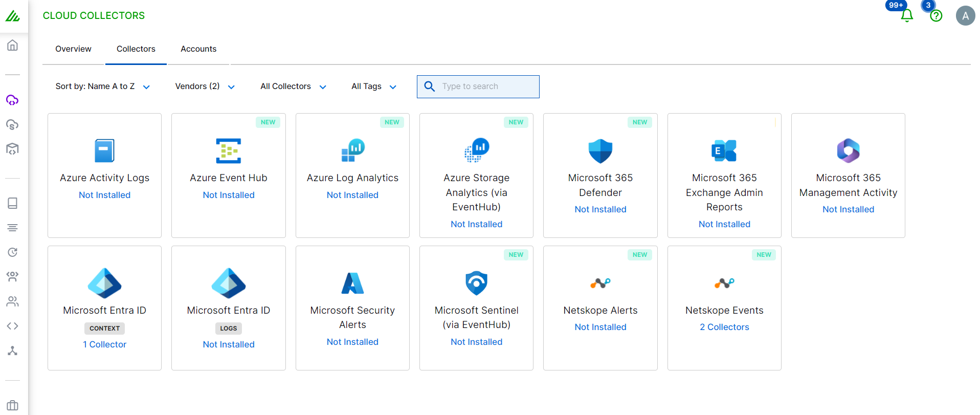This screenshot has width=980, height=415.
Task: Click Not Installed under Microsoft 365 Management Activity
Action: click(849, 209)
